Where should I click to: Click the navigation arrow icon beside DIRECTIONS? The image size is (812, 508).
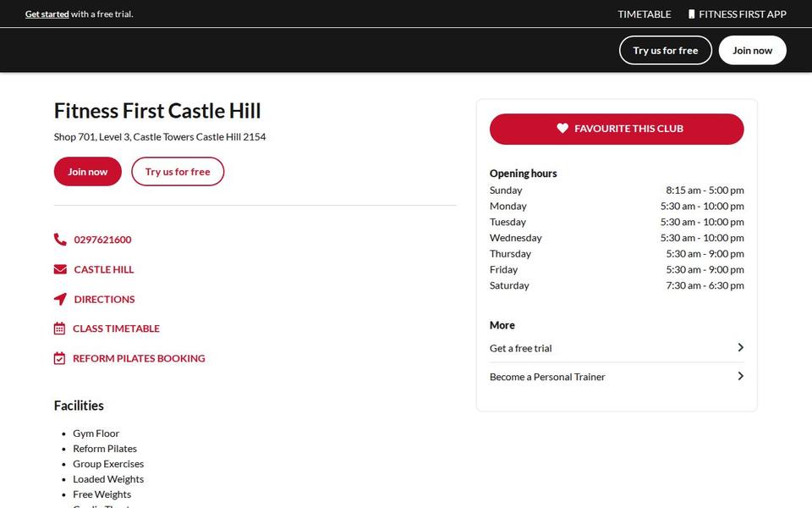60,299
